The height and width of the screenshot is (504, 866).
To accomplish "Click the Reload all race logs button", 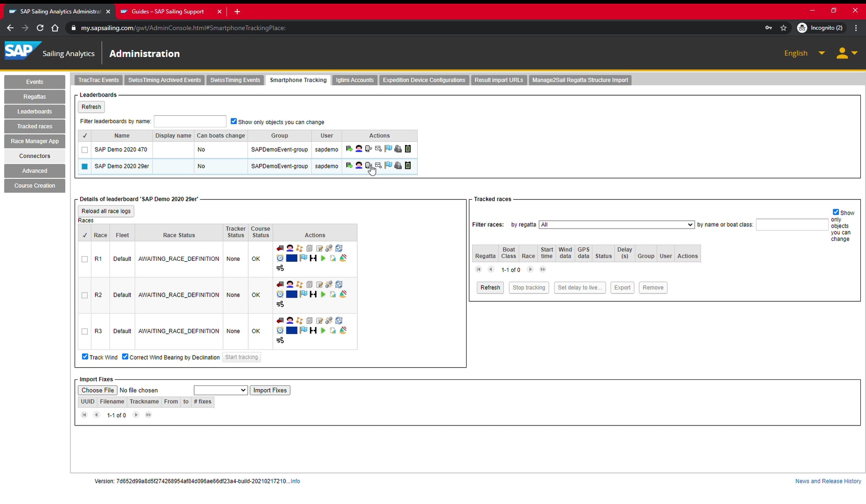I will point(106,211).
